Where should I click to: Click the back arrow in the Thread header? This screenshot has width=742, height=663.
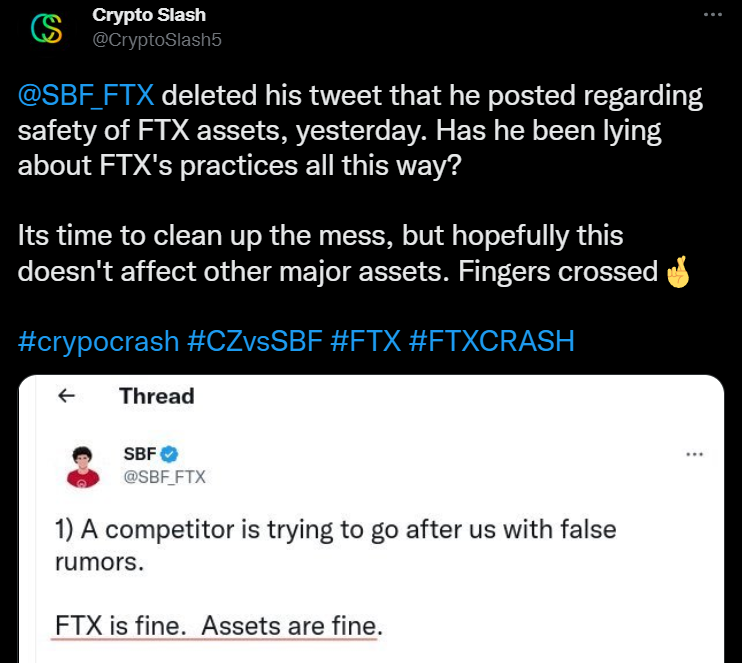67,396
